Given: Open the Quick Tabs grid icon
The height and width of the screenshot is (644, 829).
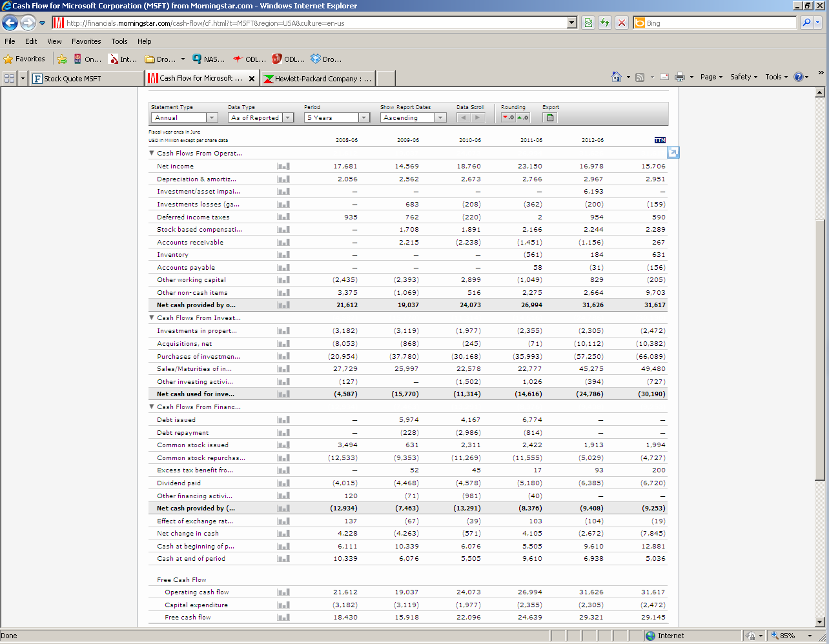Looking at the screenshot, I should tap(9, 78).
